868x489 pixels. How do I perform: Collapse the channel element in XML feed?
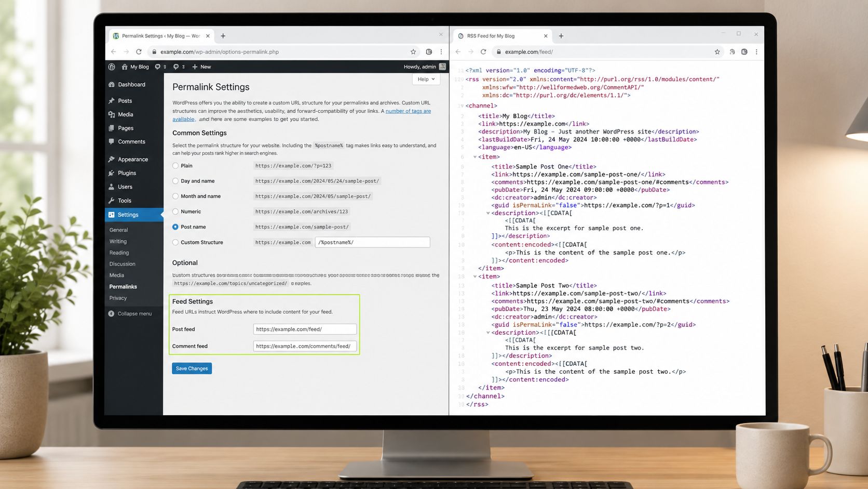462,105
